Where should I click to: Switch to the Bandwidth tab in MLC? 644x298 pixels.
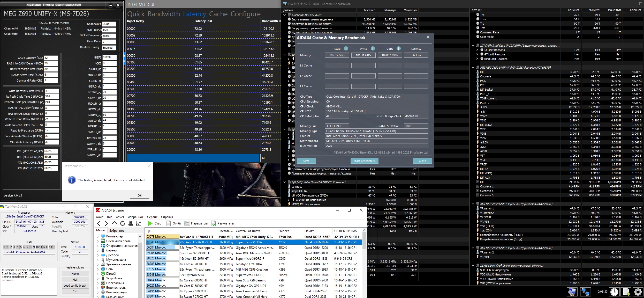(164, 14)
